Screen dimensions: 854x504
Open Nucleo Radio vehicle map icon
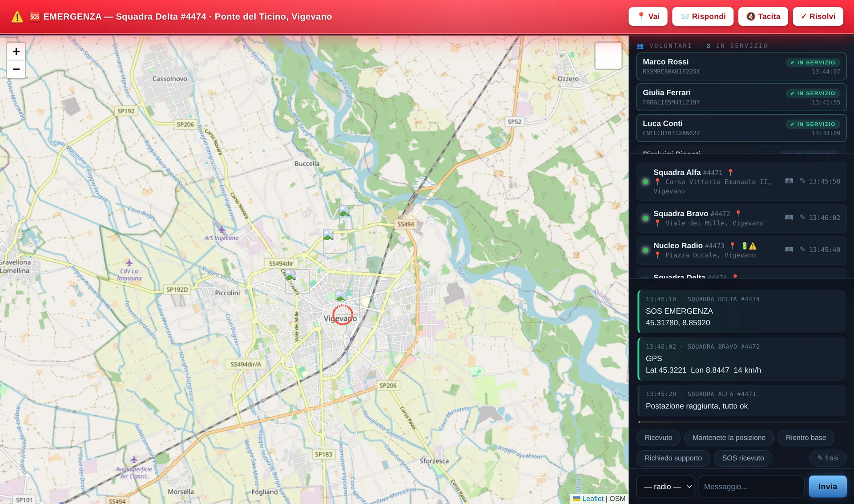[789, 250]
